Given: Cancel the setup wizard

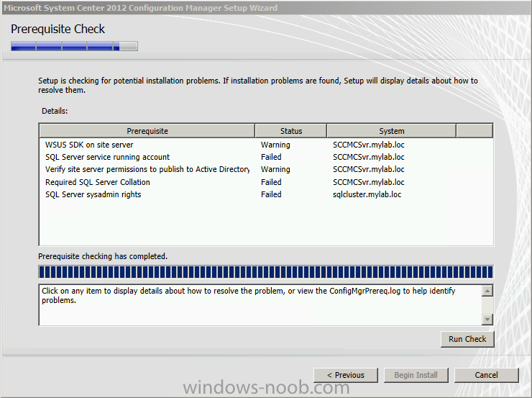Looking at the screenshot, I should click(486, 375).
